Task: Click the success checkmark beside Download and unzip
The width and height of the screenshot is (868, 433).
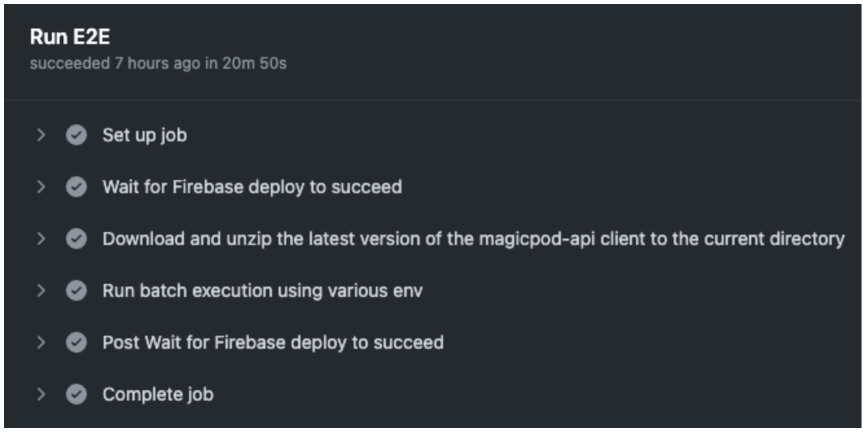Action: (x=76, y=239)
